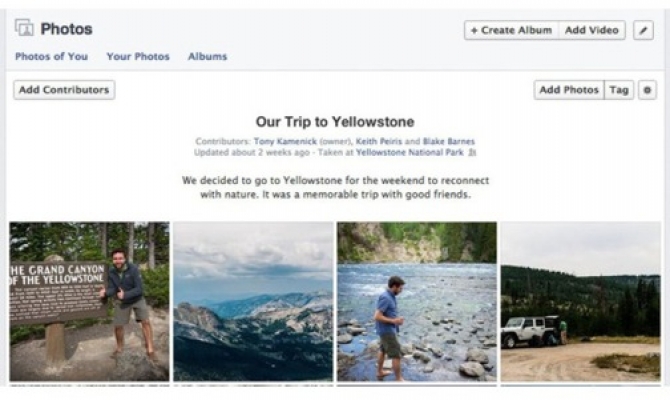Click the pencil edit icon
670x400 pixels.
[x=642, y=30]
